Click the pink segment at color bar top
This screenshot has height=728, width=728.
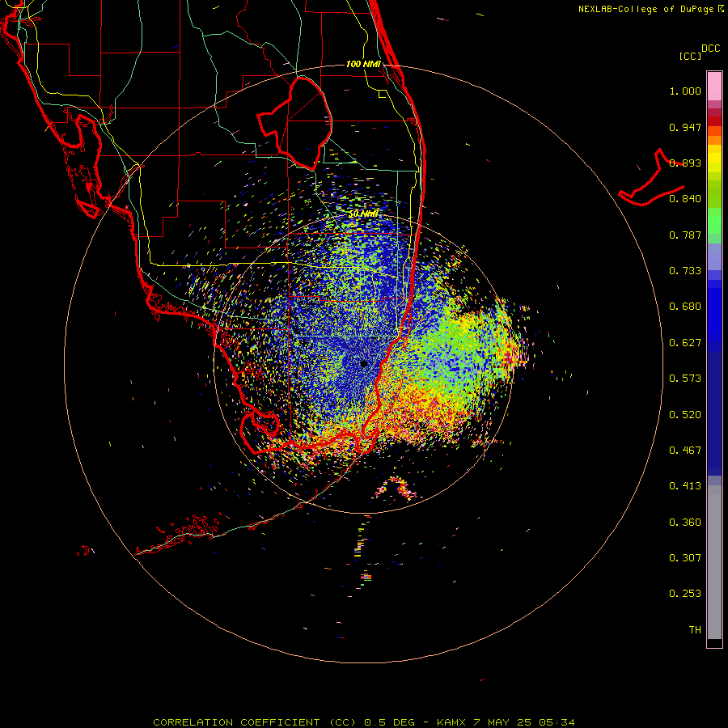714,87
